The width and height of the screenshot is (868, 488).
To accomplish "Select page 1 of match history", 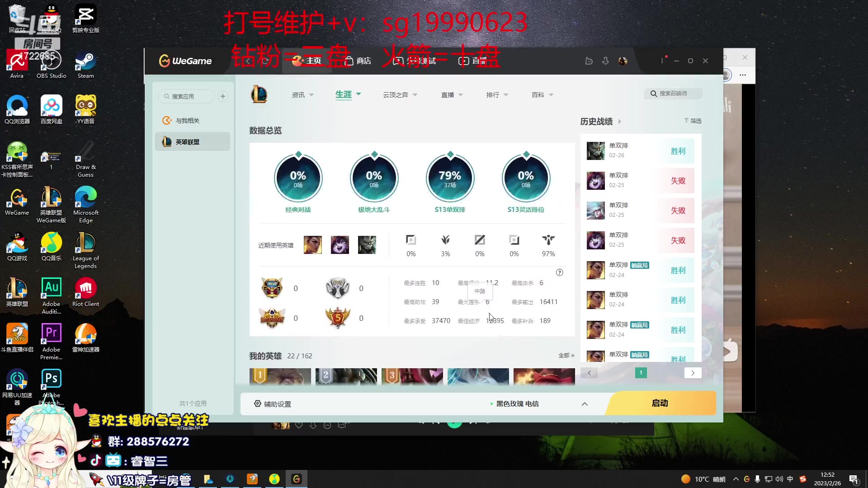I will [641, 373].
